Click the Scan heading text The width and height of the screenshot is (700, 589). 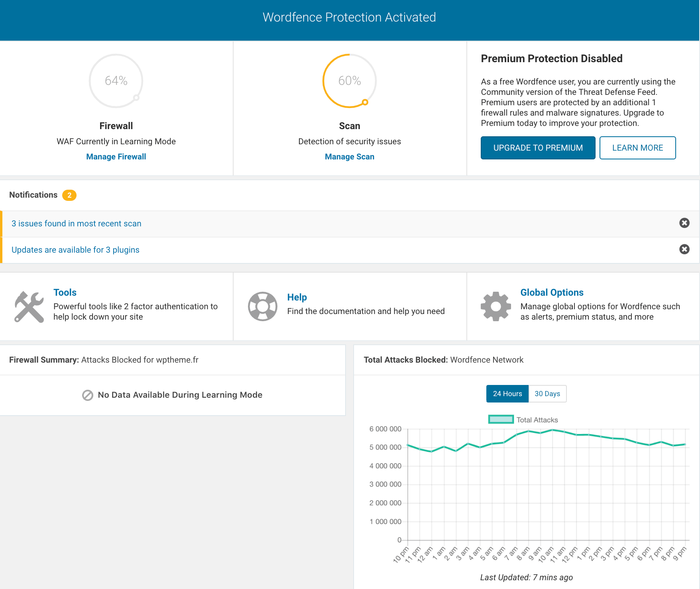350,126
